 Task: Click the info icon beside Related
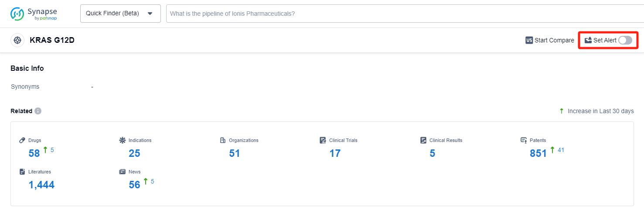[x=38, y=111]
